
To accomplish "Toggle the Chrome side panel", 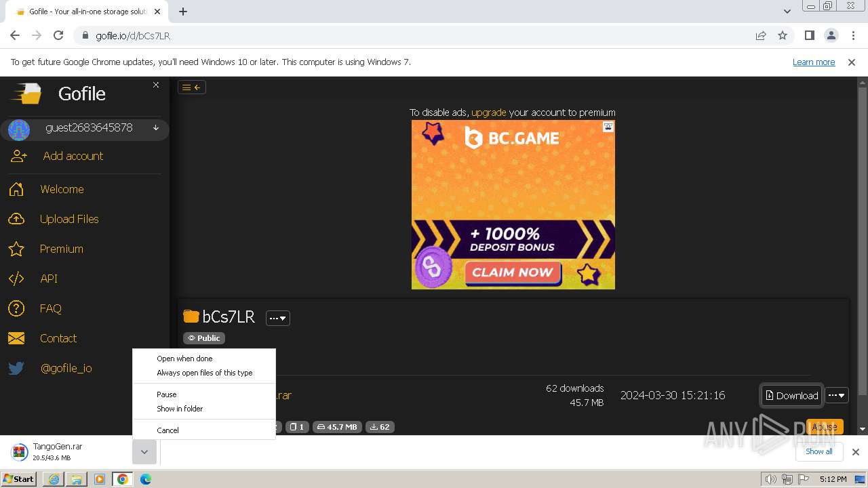I will (x=809, y=35).
